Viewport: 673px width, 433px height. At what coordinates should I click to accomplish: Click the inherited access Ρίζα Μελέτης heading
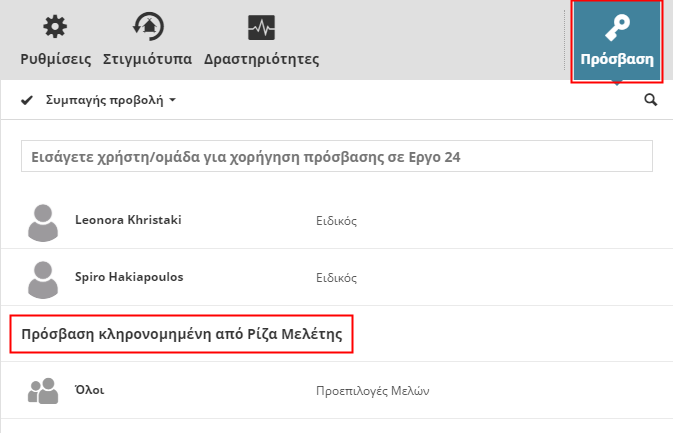click(182, 335)
